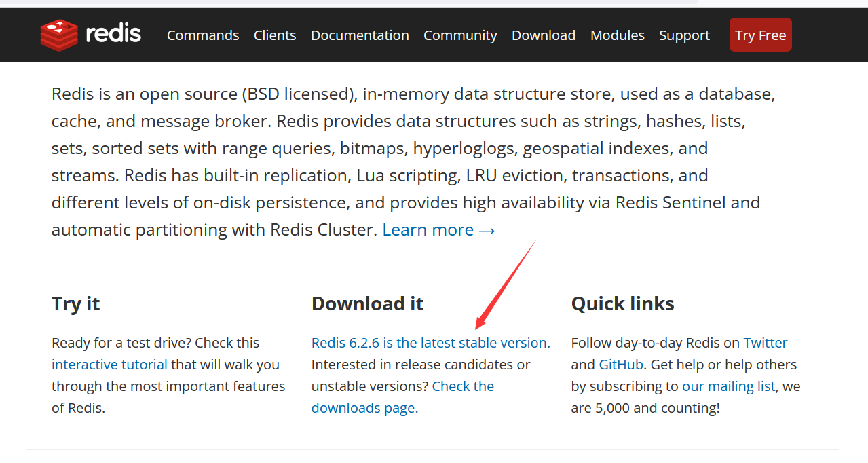The image size is (868, 463).
Task: Click the Redis 6.2.6 latest stable version link
Action: tap(431, 343)
